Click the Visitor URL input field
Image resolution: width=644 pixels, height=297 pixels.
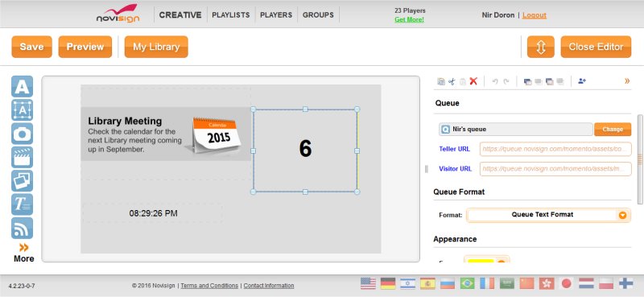555,169
